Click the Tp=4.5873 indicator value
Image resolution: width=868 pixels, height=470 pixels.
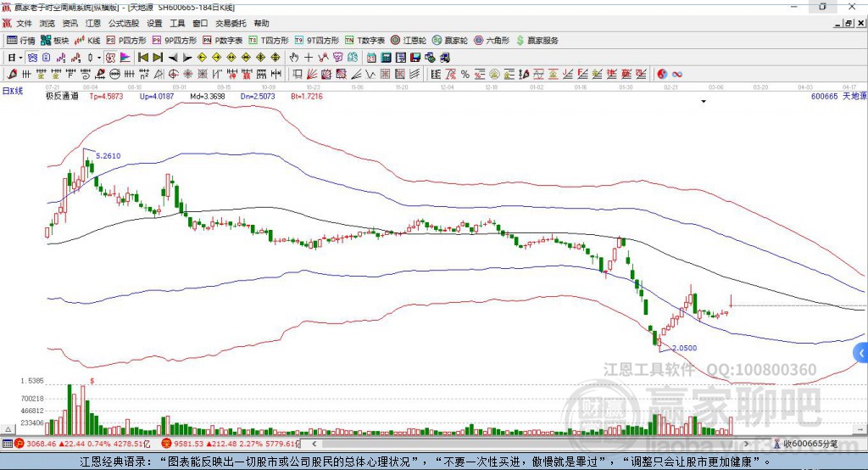(x=106, y=96)
